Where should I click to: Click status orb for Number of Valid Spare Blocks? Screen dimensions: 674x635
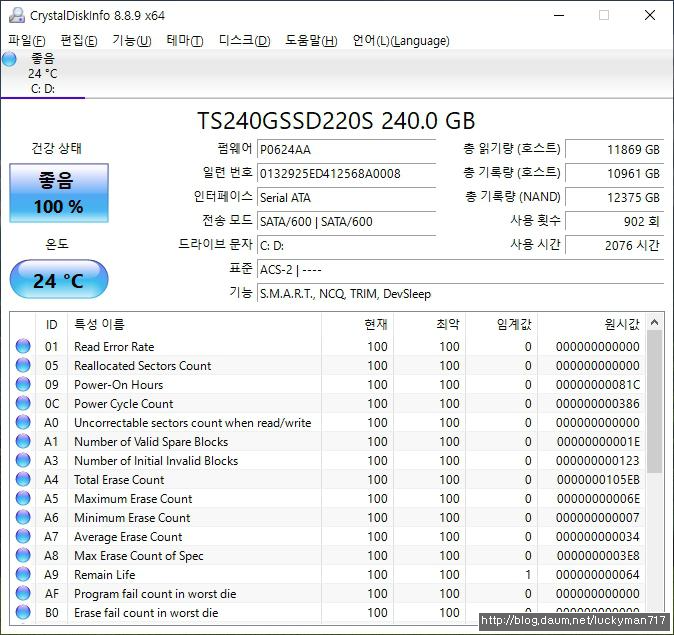23,441
